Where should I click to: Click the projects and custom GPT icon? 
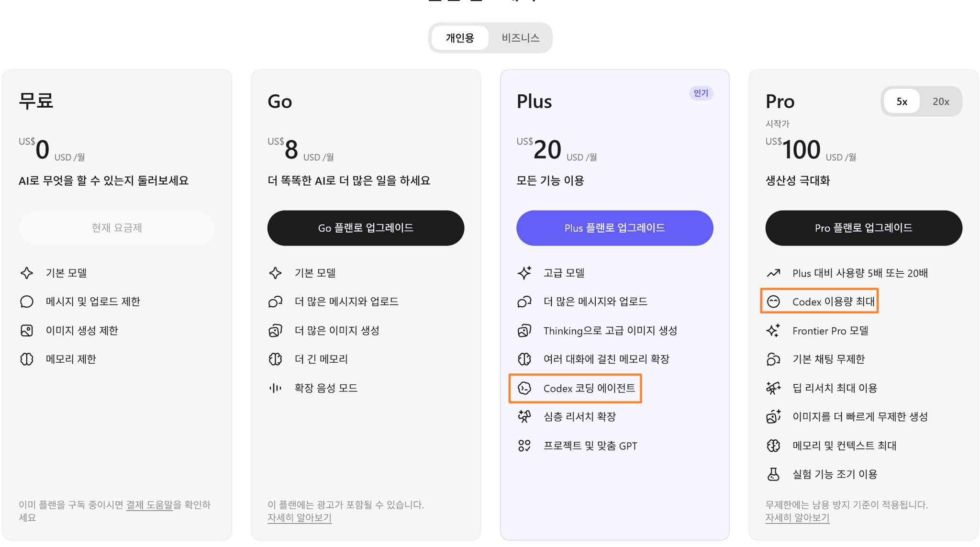pos(524,446)
